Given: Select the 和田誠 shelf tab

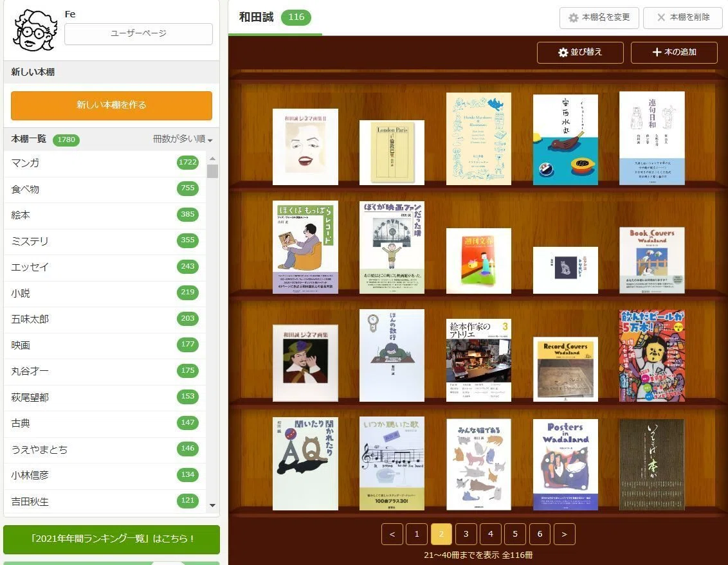Looking at the screenshot, I should pos(275,17).
